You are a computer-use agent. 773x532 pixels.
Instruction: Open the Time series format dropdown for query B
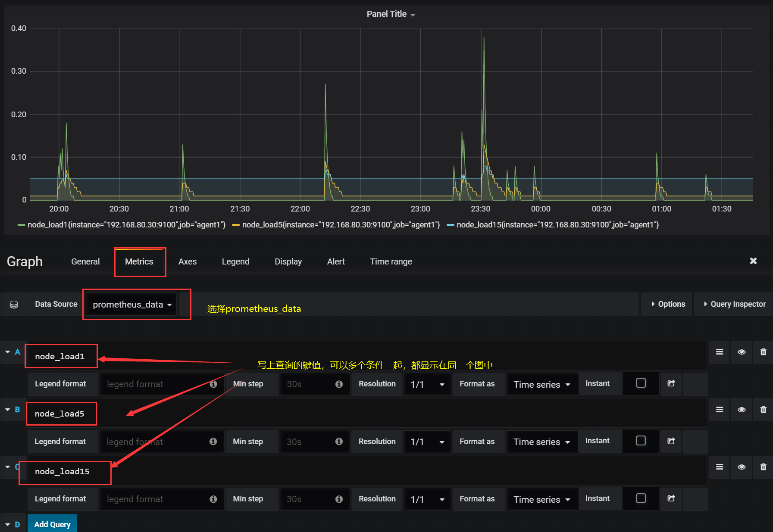point(542,442)
